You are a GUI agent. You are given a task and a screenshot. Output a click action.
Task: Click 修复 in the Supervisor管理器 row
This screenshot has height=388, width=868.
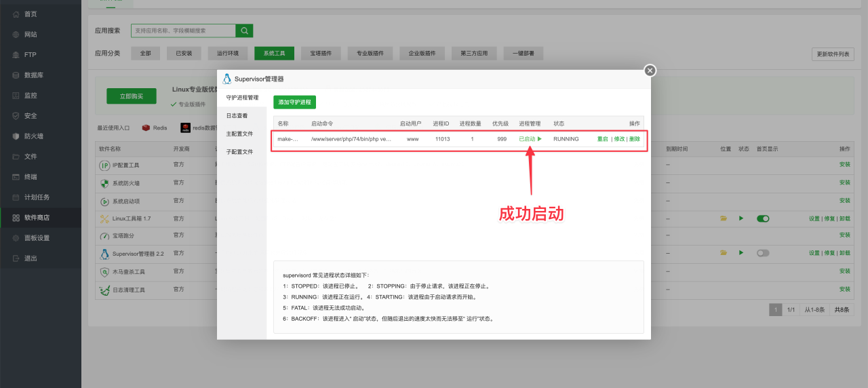point(829,252)
